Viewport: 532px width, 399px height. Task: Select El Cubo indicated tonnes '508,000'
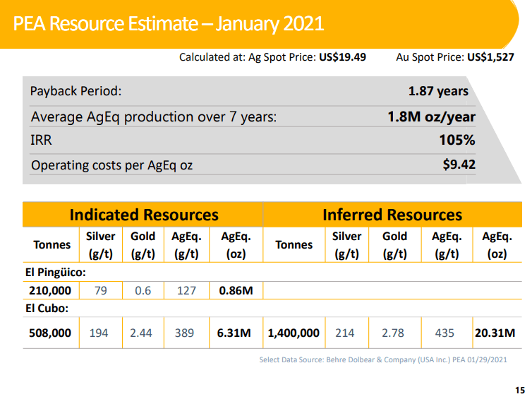click(50, 333)
